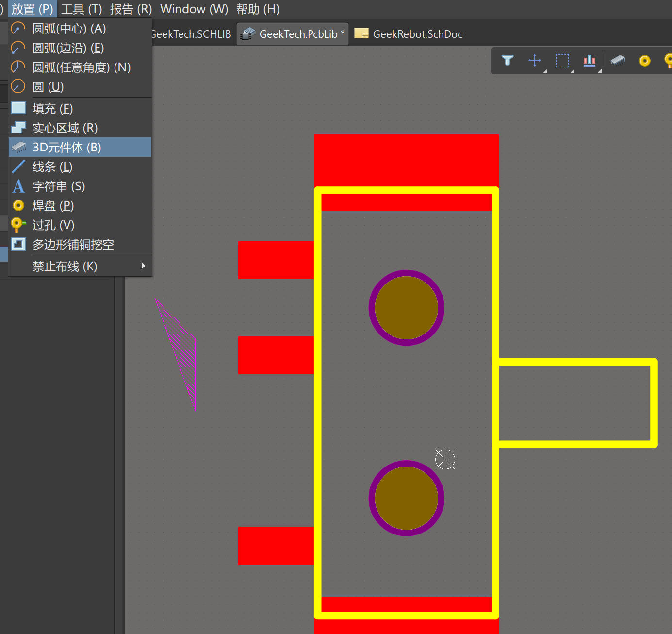Select 字符串 (S) string entry
The image size is (672, 634).
tap(58, 186)
